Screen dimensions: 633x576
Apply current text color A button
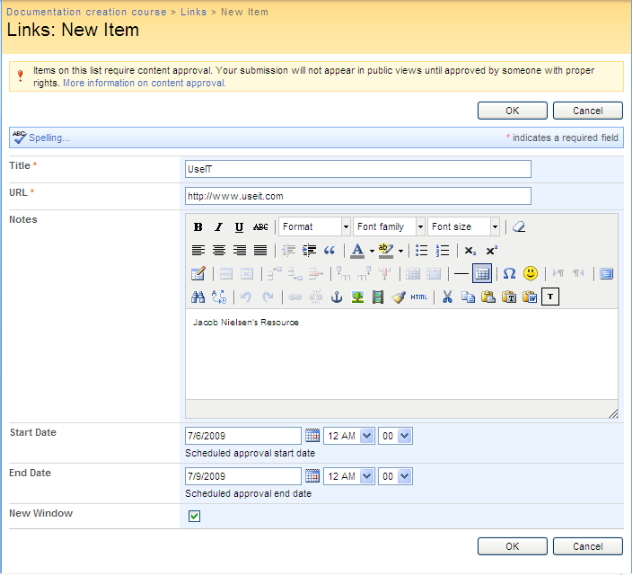coord(357,251)
